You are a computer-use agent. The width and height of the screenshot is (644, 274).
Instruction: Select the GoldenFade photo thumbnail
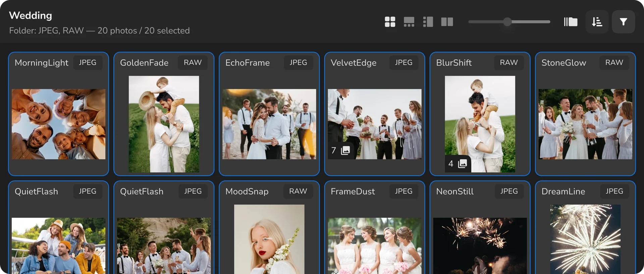(x=164, y=124)
